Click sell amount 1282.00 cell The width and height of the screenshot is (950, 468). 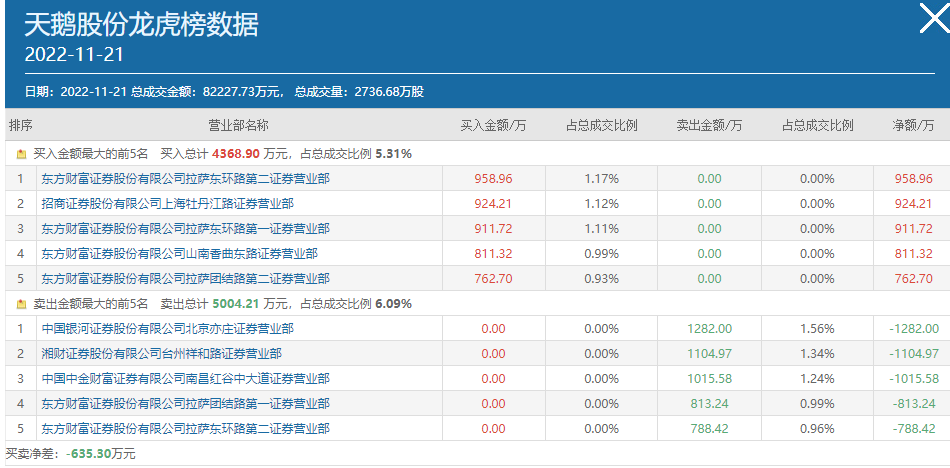[709, 329]
